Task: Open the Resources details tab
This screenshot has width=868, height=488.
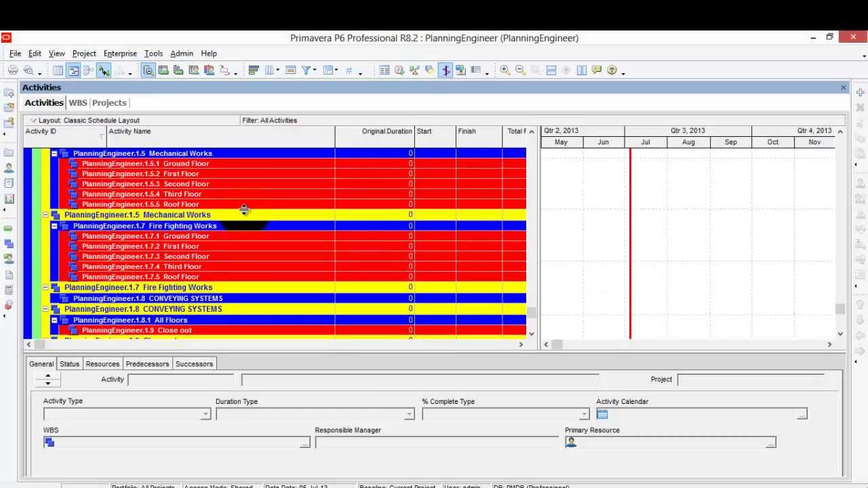Action: [x=102, y=364]
